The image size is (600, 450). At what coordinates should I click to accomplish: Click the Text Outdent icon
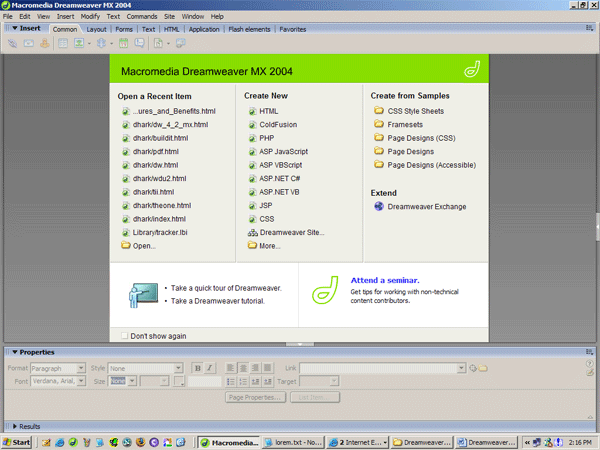tap(255, 382)
